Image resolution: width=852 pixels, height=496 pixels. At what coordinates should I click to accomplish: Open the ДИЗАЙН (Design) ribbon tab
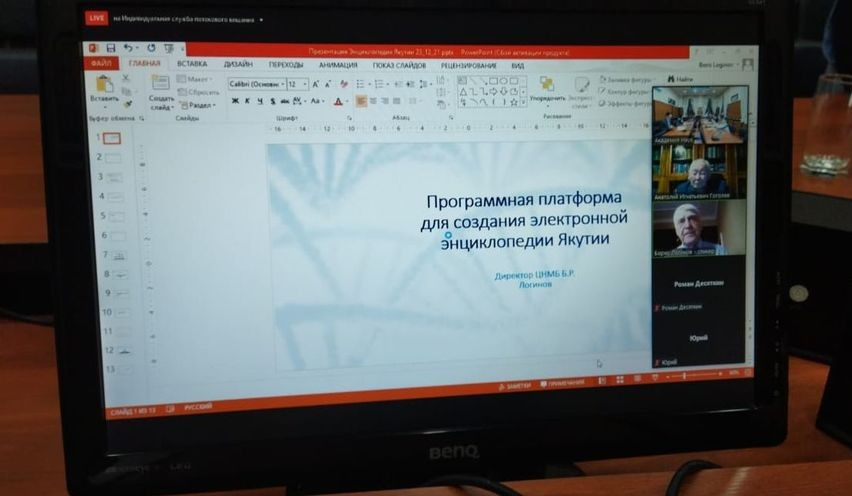point(237,64)
